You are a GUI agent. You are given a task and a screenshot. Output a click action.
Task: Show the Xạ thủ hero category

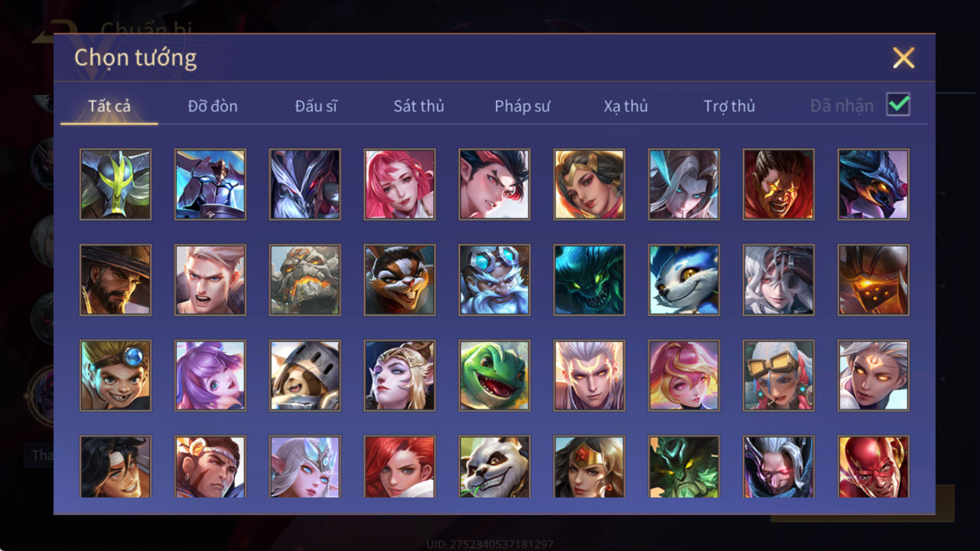click(625, 106)
